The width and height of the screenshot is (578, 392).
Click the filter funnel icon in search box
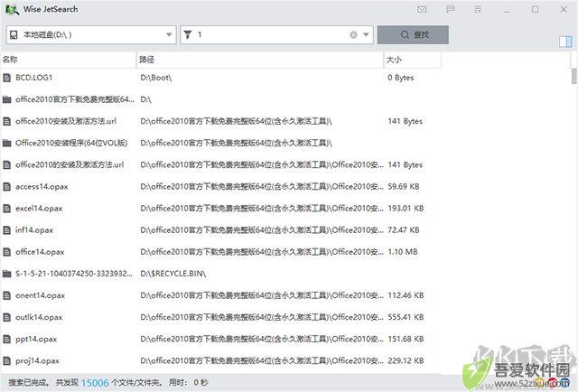(188, 34)
